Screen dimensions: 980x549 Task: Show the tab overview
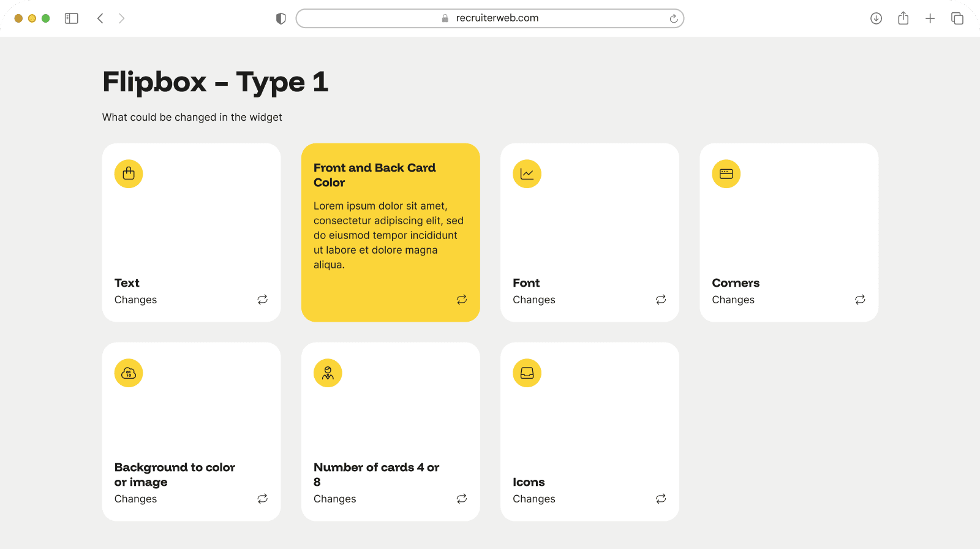pyautogui.click(x=957, y=18)
